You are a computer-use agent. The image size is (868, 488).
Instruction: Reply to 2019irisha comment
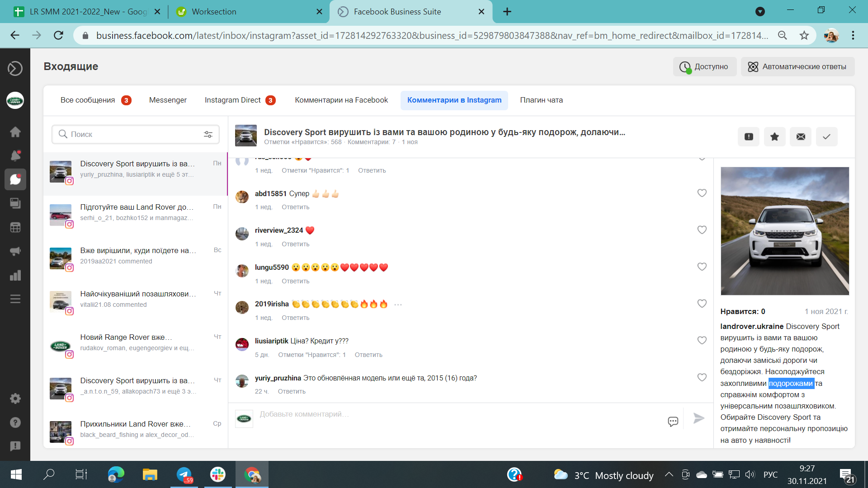tap(296, 318)
